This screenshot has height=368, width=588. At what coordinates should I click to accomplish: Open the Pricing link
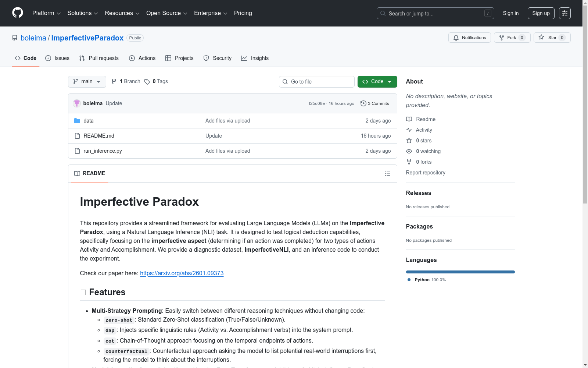[243, 13]
